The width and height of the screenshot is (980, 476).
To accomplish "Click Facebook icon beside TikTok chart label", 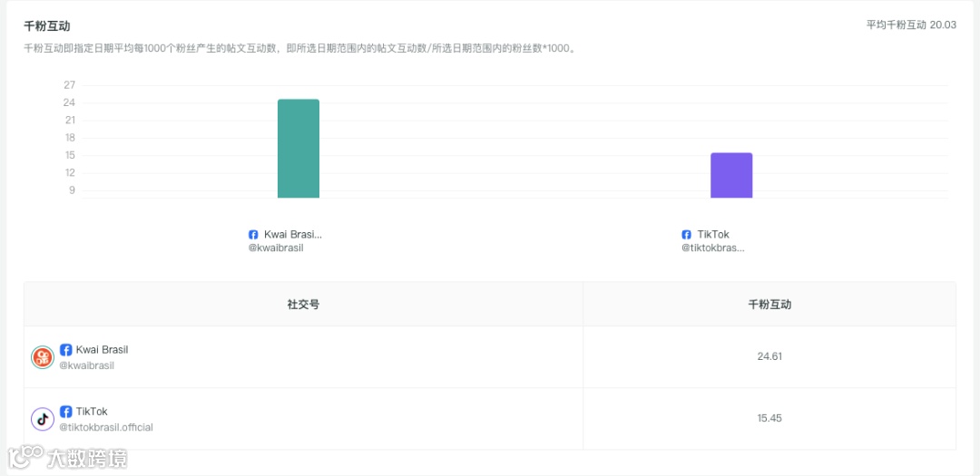I will click(686, 235).
